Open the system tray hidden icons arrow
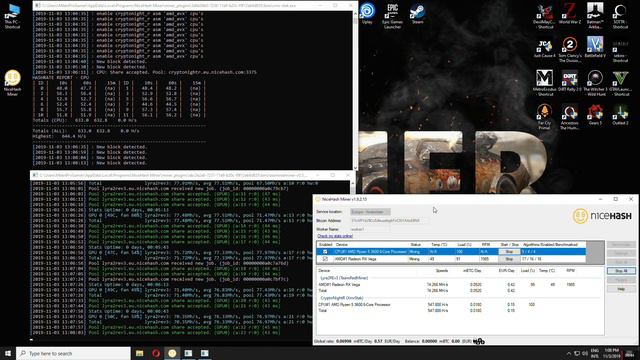640x360 pixels. (569, 353)
